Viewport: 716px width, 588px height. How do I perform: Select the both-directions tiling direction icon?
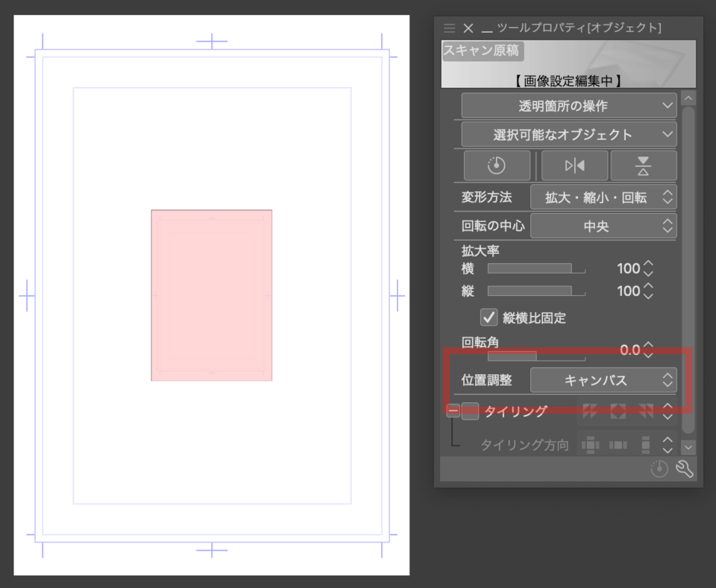(590, 444)
